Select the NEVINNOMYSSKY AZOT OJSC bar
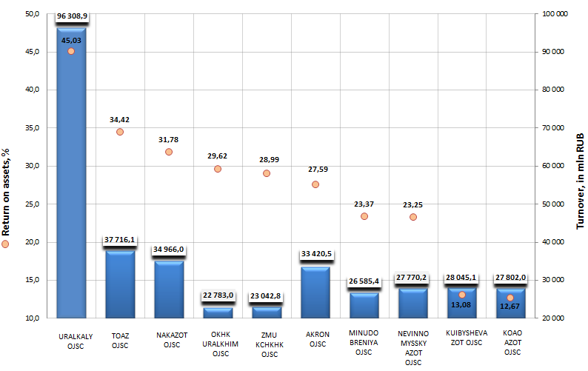The width and height of the screenshot is (588, 371). tap(413, 303)
